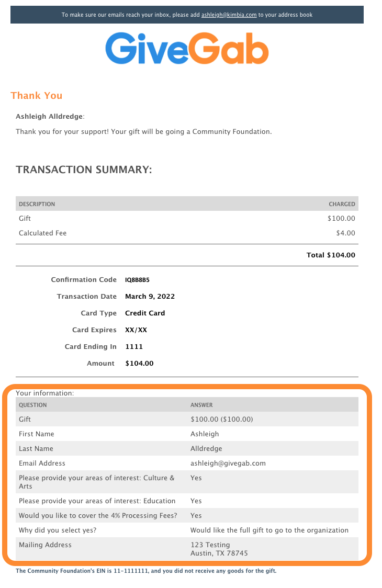Select the confirmation code IQ8B8B5

(137, 280)
